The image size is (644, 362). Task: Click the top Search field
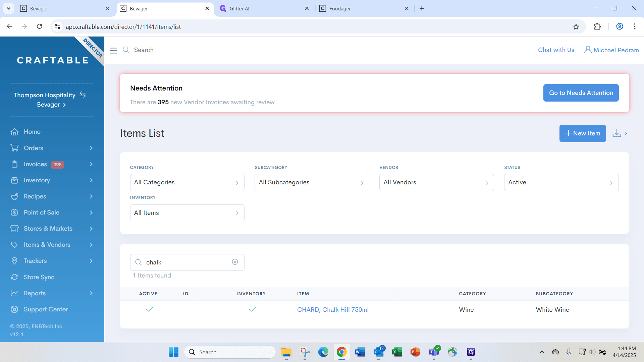click(144, 50)
